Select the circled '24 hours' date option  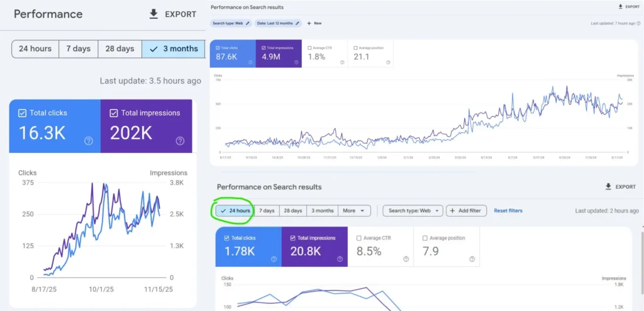point(235,211)
